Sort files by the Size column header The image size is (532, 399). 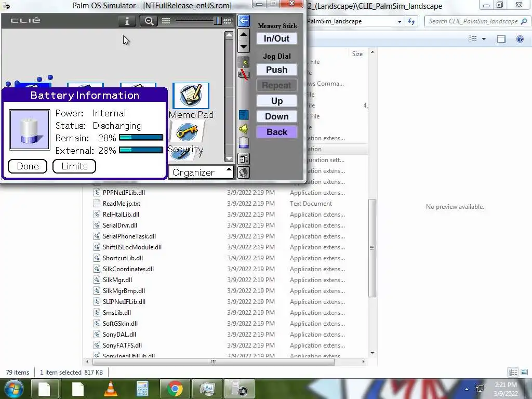(x=357, y=54)
